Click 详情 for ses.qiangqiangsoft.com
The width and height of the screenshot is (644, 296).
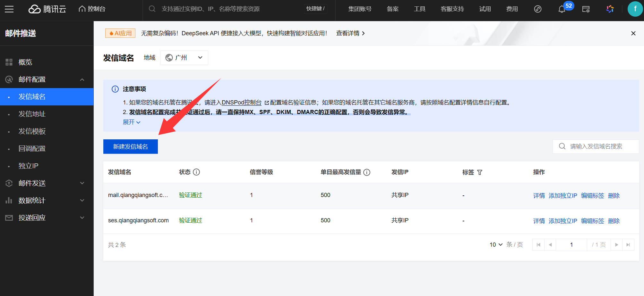pyautogui.click(x=539, y=221)
